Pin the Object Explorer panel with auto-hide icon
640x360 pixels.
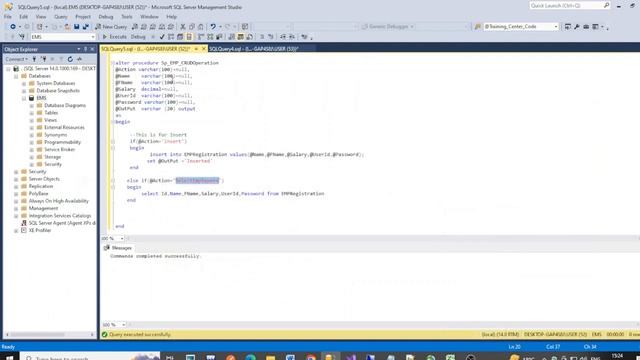pyautogui.click(x=85, y=49)
